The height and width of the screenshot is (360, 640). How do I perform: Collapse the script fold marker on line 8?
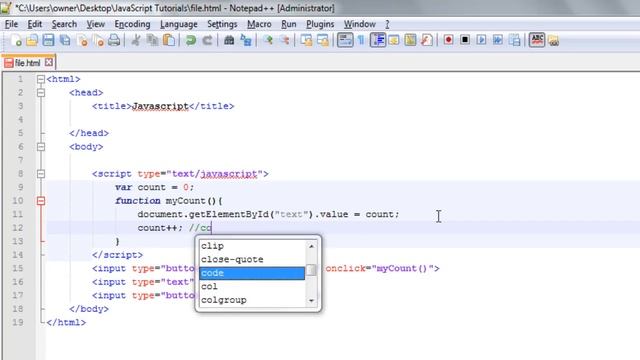pos(41,174)
